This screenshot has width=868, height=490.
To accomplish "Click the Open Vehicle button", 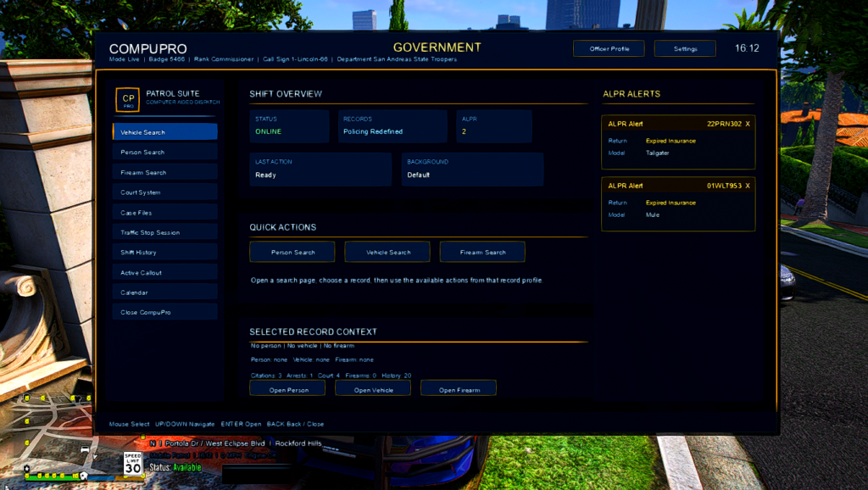I will [373, 389].
